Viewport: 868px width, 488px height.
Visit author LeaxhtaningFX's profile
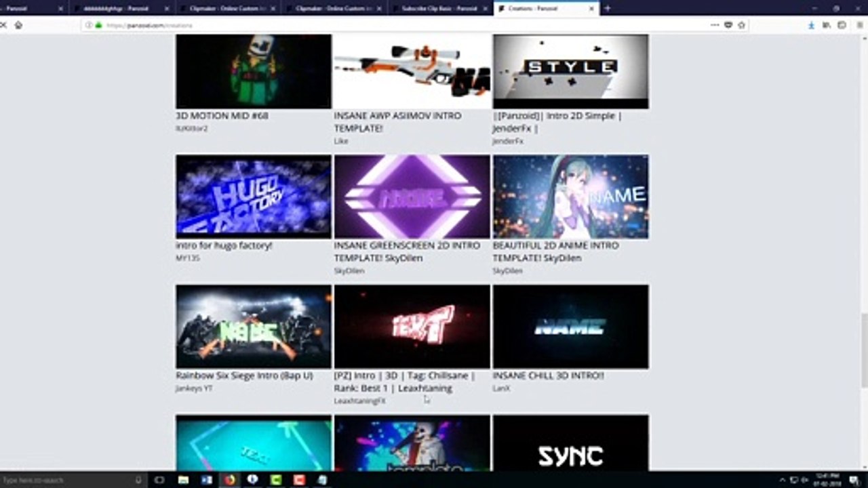[359, 401]
